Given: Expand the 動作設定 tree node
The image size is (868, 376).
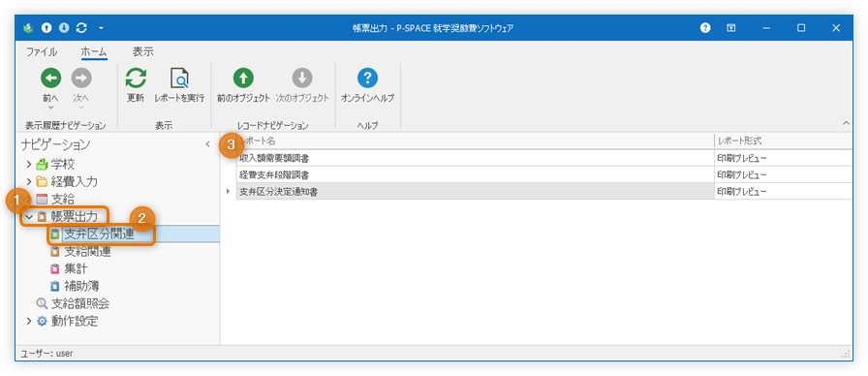Looking at the screenshot, I should pyautogui.click(x=29, y=321).
